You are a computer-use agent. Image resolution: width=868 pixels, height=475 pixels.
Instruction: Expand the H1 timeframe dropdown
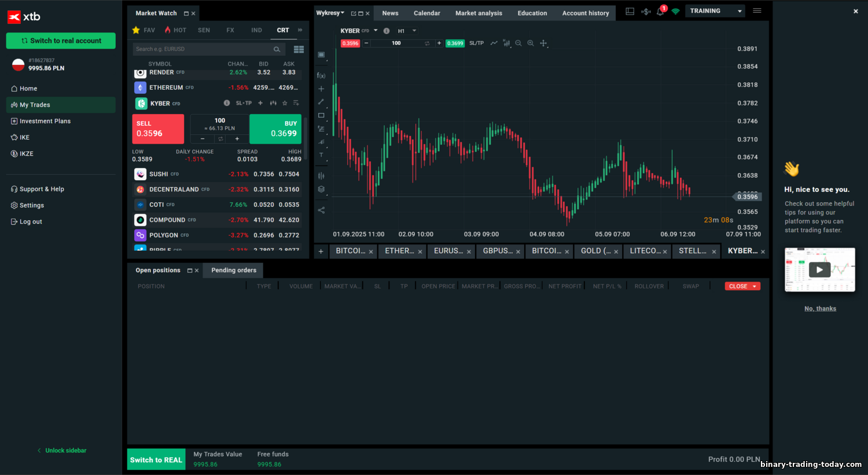414,31
